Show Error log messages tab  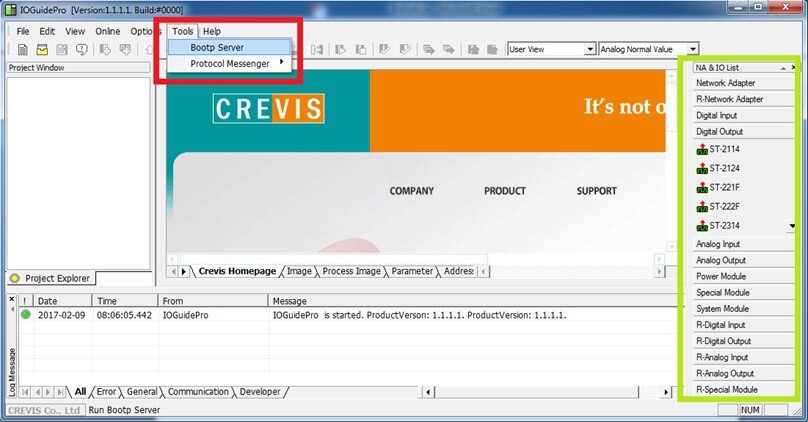pos(106,392)
